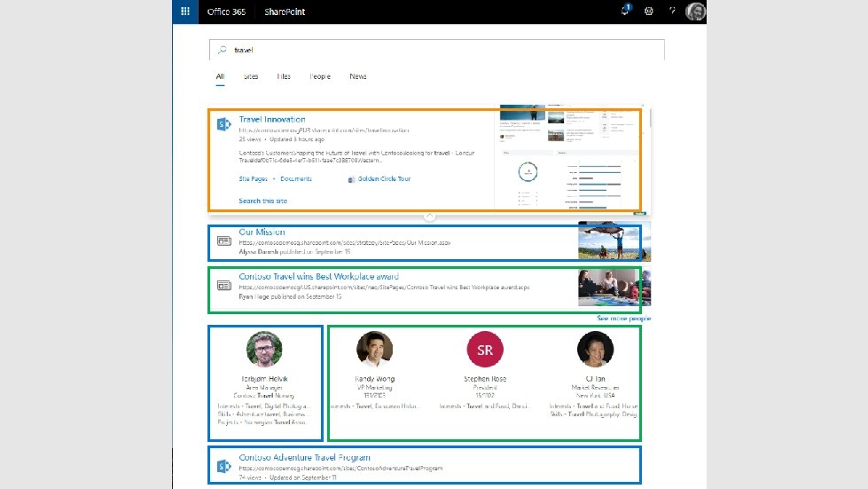Viewport: 868px width, 489px height.
Task: Click Search this site
Action: point(263,201)
